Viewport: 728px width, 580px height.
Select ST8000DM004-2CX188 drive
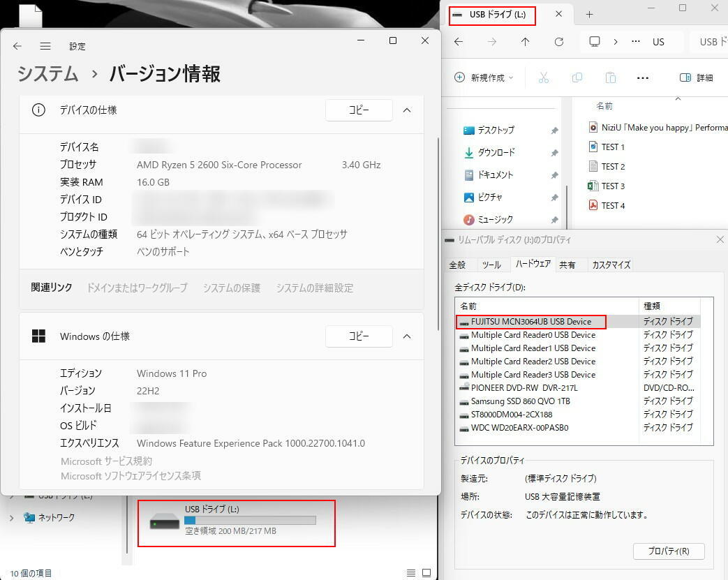[578, 415]
